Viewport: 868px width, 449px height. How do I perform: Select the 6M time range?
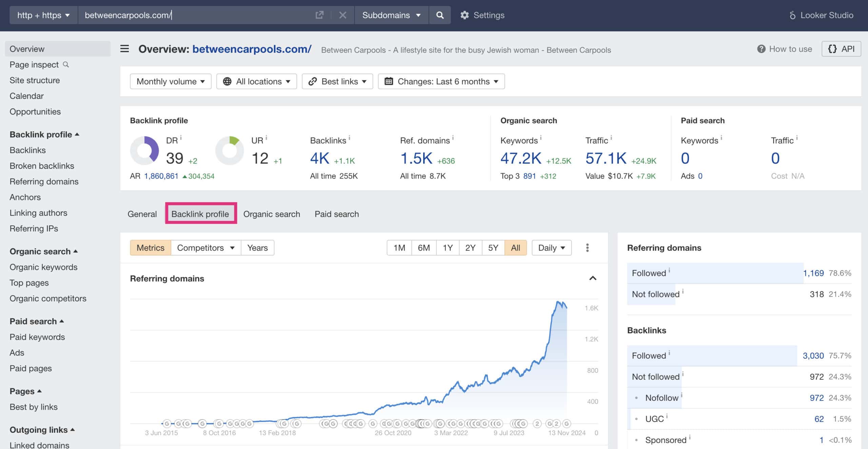[x=423, y=248]
